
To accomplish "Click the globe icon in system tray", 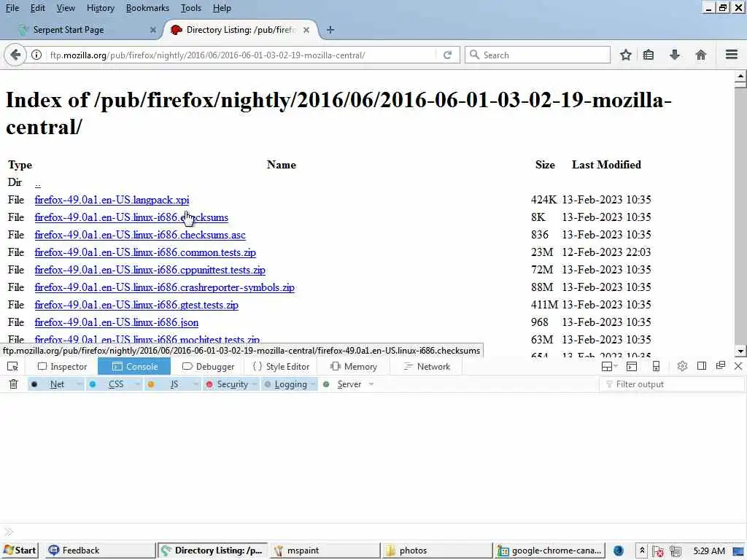I will [x=619, y=551].
